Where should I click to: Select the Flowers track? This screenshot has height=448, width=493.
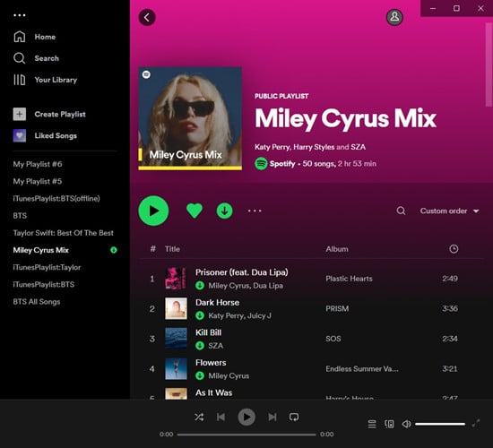[211, 363]
